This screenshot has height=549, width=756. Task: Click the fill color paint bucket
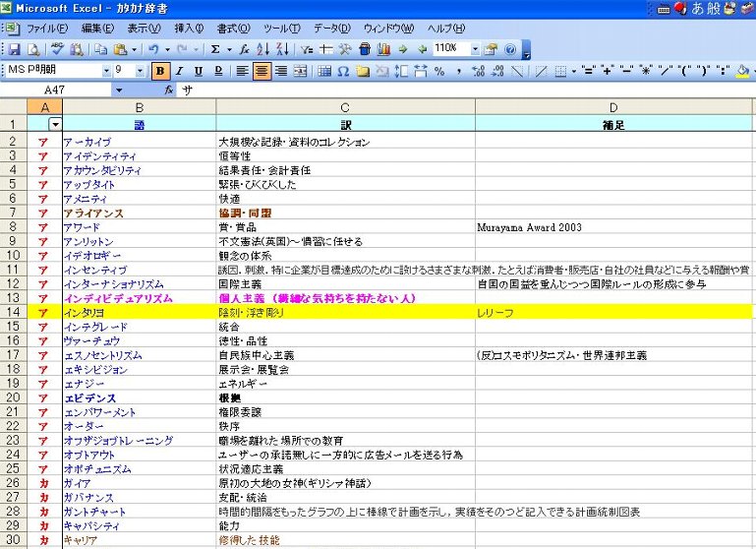pos(741,71)
